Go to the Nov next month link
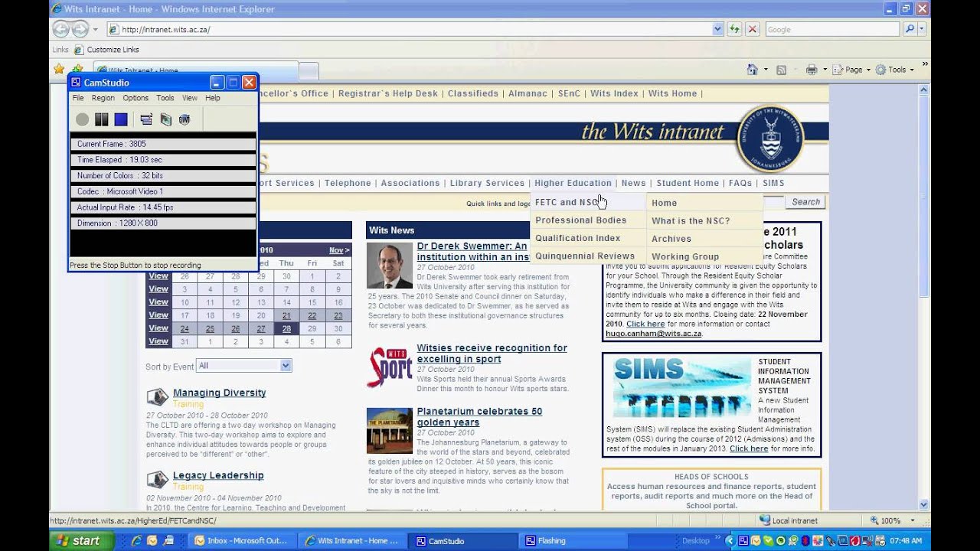Viewport: 980px width, 551px height. [x=339, y=250]
